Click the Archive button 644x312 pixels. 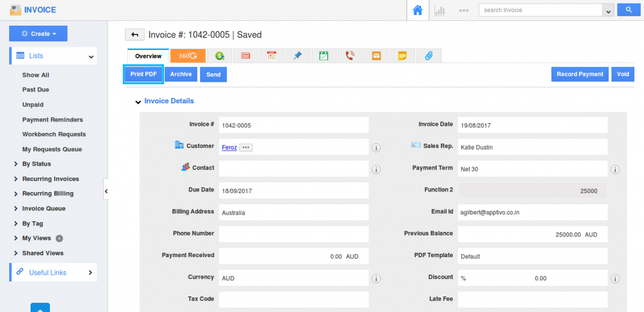tap(181, 74)
